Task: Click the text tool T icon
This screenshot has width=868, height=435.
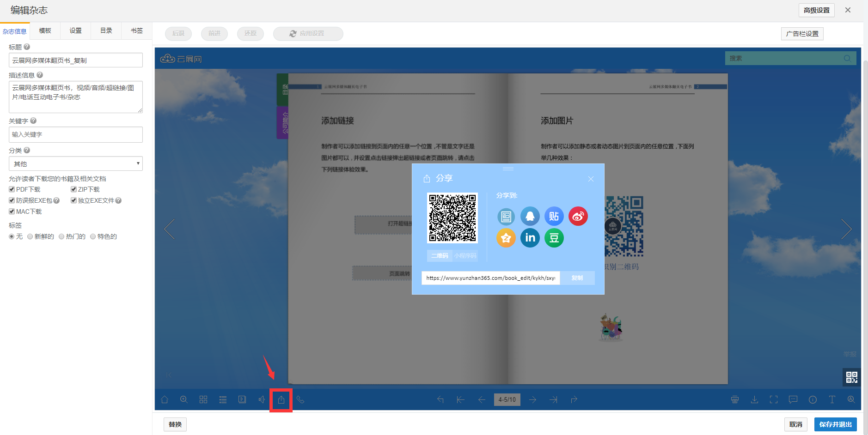Action: (x=832, y=400)
